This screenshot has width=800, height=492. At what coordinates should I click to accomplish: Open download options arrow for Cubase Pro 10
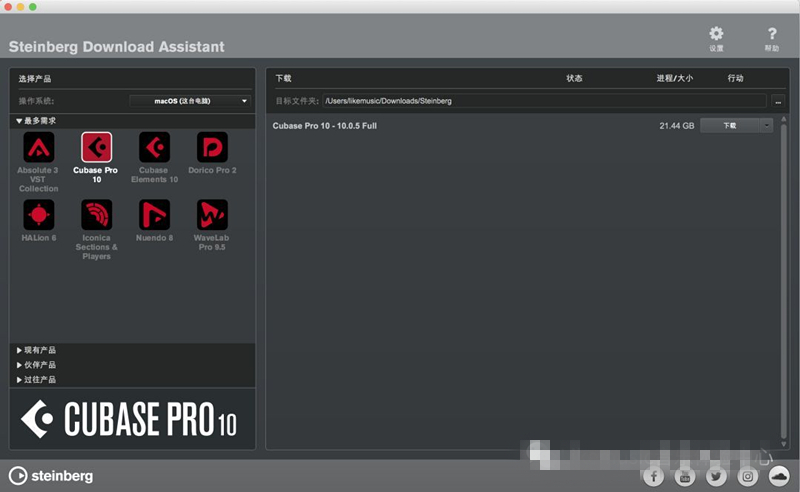766,126
